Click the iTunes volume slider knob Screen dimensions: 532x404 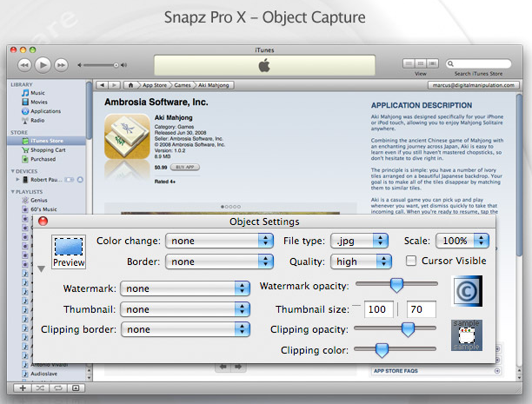tap(116, 65)
